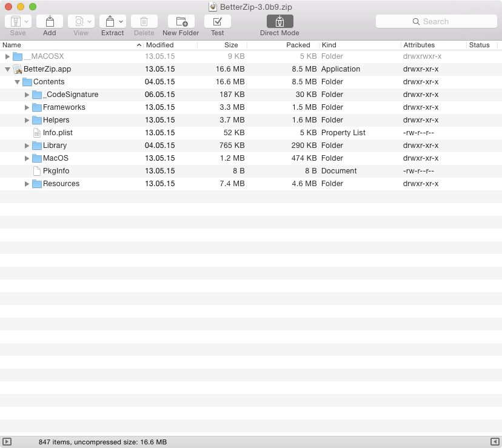Open the View dropdown arrow
The height and width of the screenshot is (448, 502).
click(90, 22)
